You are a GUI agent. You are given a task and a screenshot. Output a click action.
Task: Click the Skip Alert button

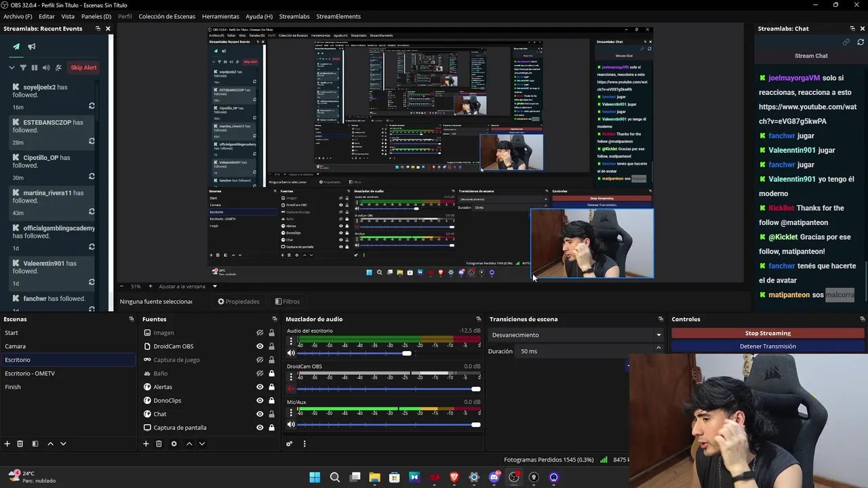(x=83, y=68)
